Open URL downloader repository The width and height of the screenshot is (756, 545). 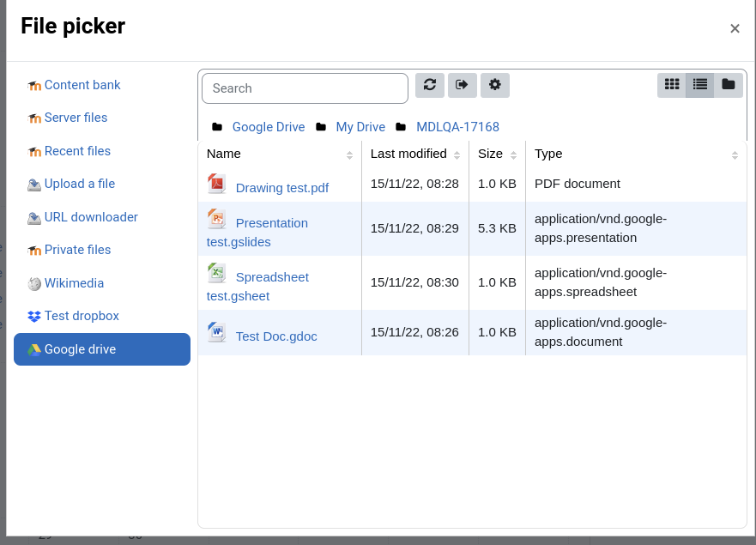coord(91,217)
